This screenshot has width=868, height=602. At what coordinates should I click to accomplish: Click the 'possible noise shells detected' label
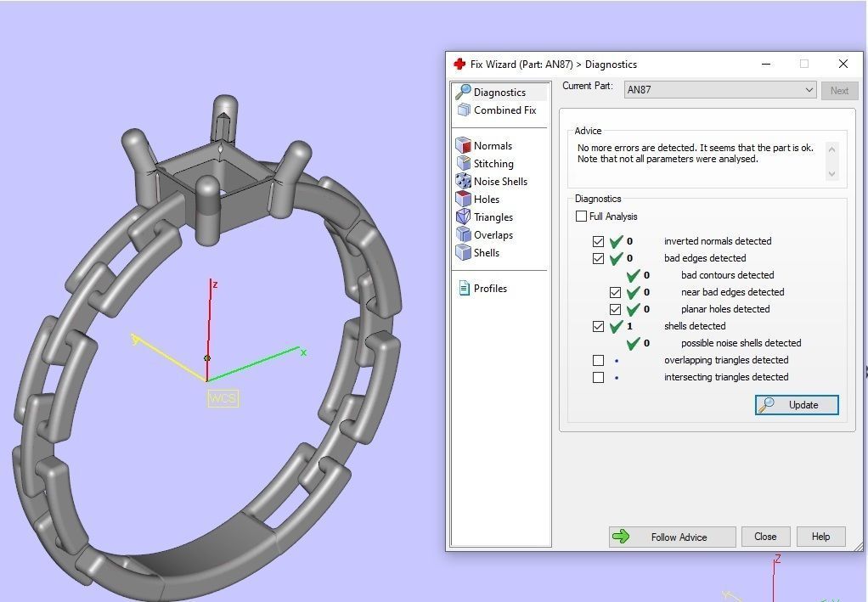(741, 343)
